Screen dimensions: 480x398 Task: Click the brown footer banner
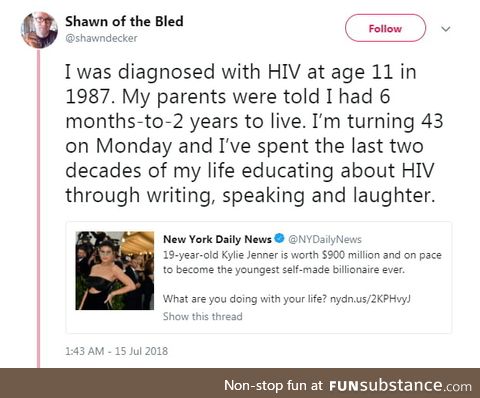pos(240,383)
